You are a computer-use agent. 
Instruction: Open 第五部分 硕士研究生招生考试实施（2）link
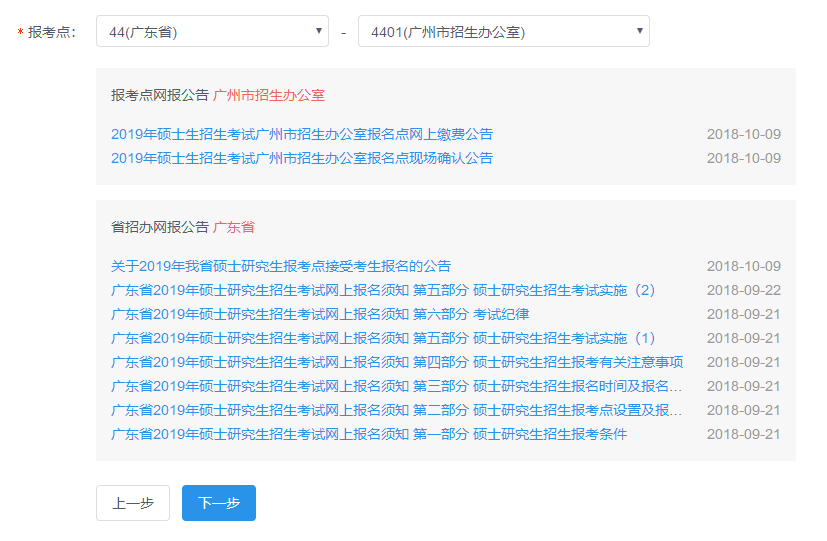click(382, 290)
